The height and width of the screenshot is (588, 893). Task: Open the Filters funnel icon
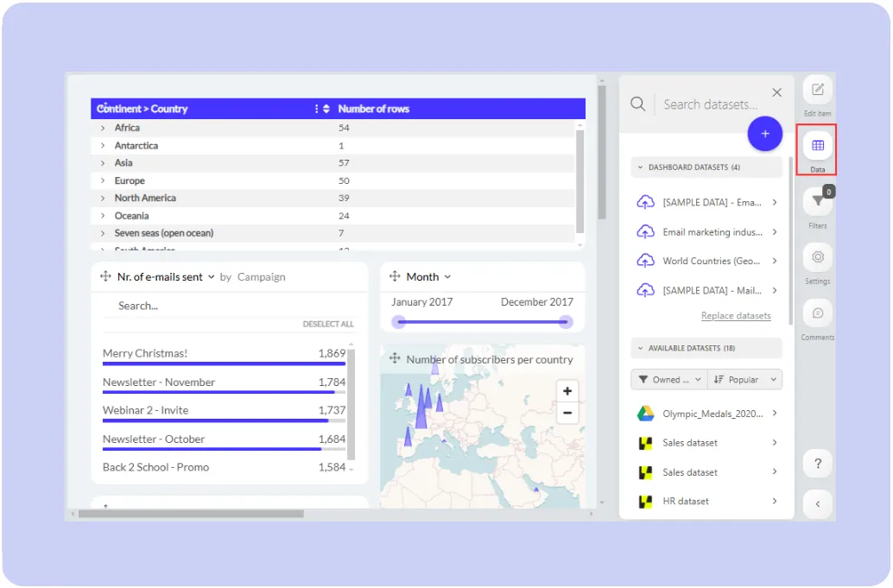[x=817, y=201]
